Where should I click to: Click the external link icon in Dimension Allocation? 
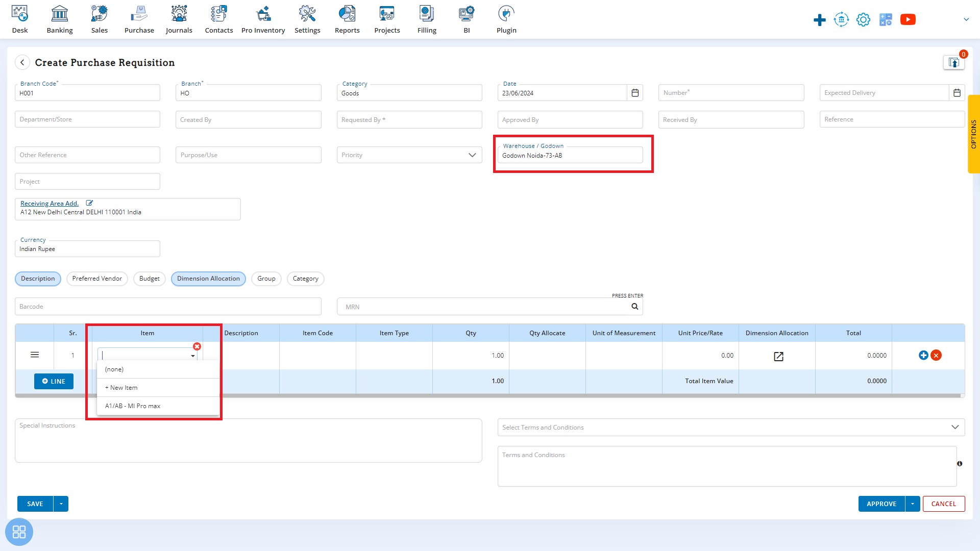point(778,356)
